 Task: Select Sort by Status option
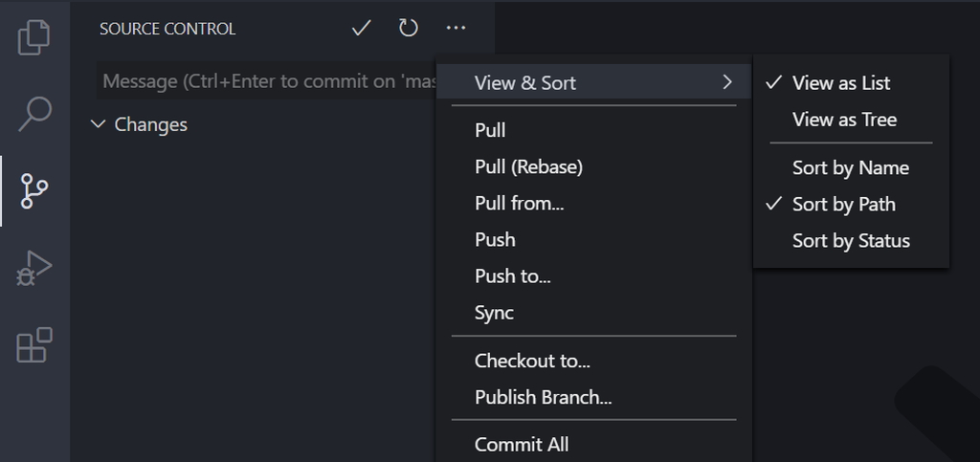851,241
